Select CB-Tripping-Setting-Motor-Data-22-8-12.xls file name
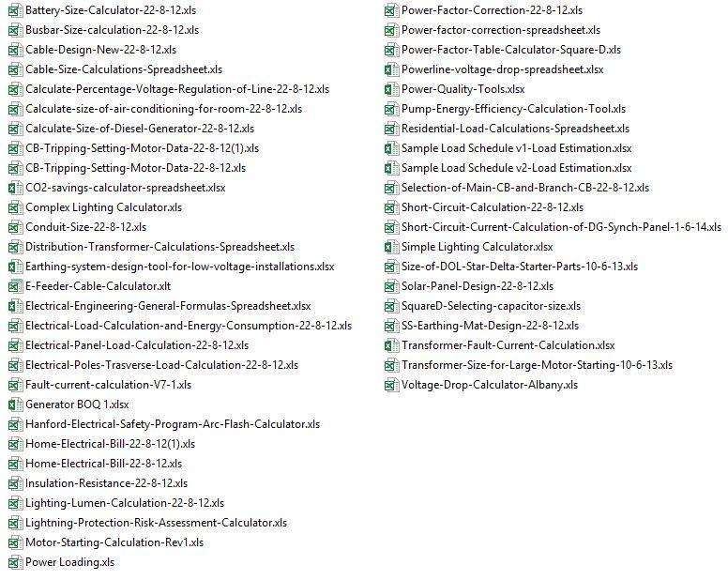The width and height of the screenshot is (728, 580). (136, 168)
